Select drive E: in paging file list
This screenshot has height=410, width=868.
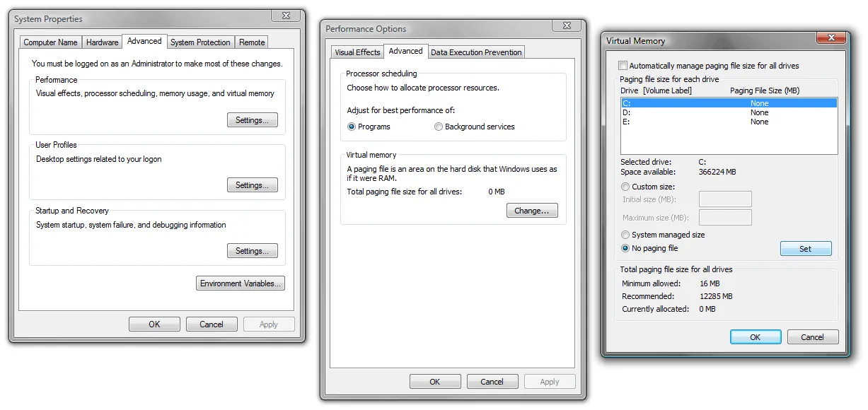729,122
